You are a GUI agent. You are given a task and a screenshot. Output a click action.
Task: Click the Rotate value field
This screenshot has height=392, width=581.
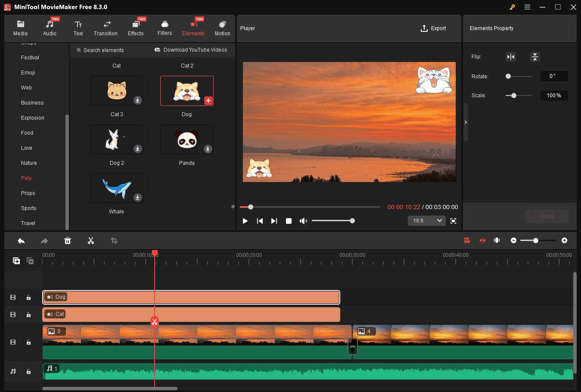pyautogui.click(x=554, y=76)
